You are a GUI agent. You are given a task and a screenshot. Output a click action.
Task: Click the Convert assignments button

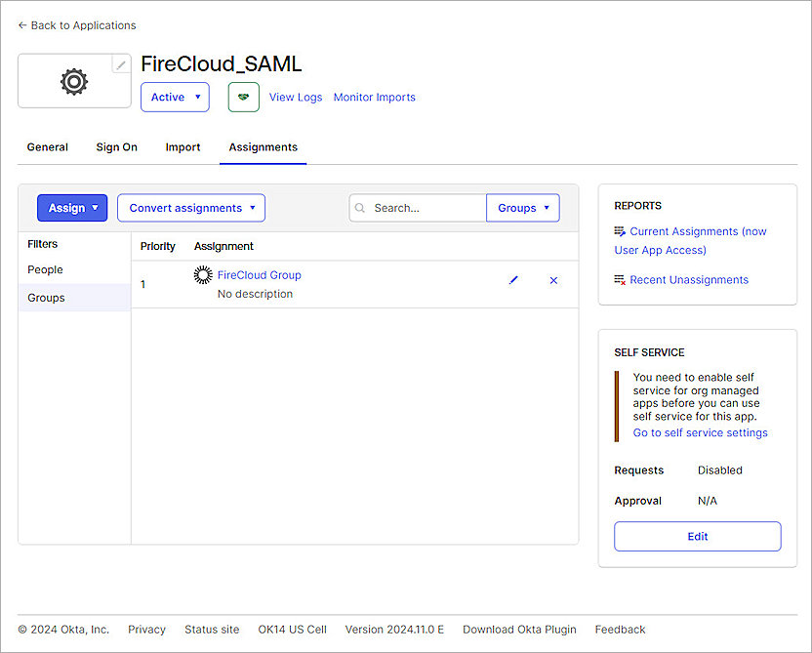(190, 207)
